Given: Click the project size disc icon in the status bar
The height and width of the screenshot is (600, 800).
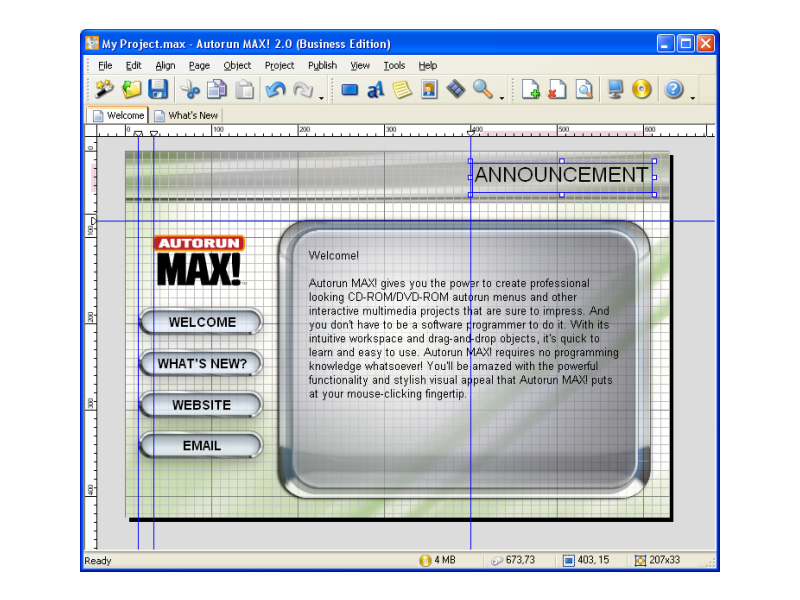Looking at the screenshot, I should click(425, 561).
